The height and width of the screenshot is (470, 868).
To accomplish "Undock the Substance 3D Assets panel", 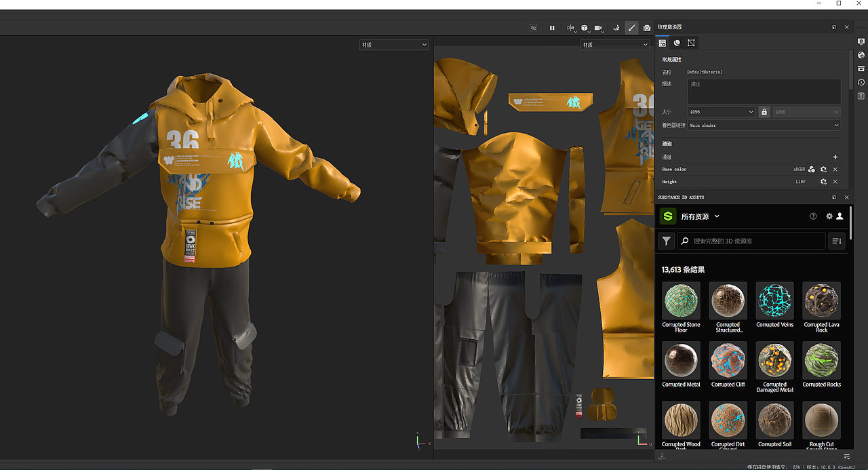I will tap(834, 197).
